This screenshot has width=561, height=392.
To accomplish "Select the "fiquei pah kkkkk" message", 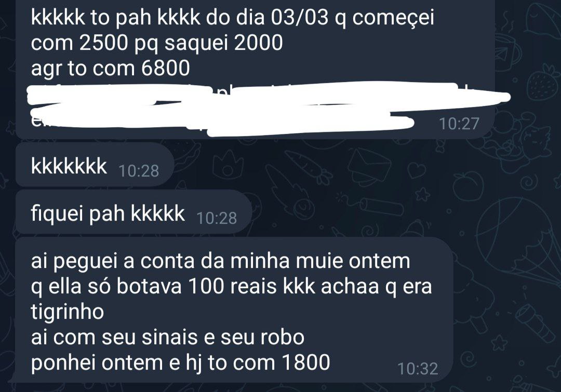I will (134, 212).
